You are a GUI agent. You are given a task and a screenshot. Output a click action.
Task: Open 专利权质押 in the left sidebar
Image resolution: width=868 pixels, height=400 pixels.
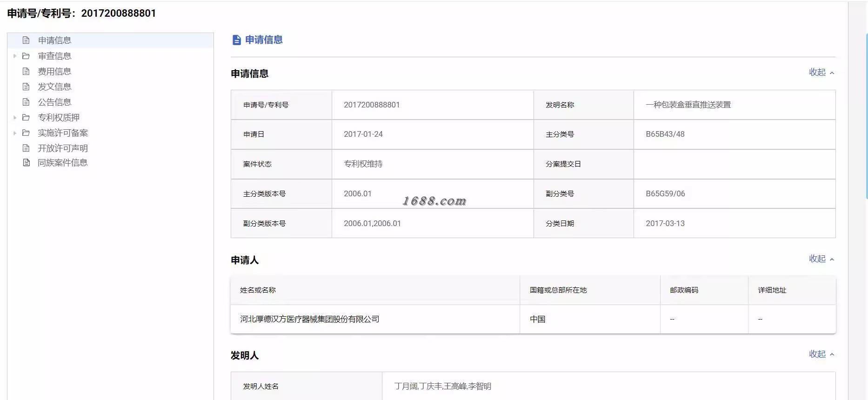coord(59,117)
